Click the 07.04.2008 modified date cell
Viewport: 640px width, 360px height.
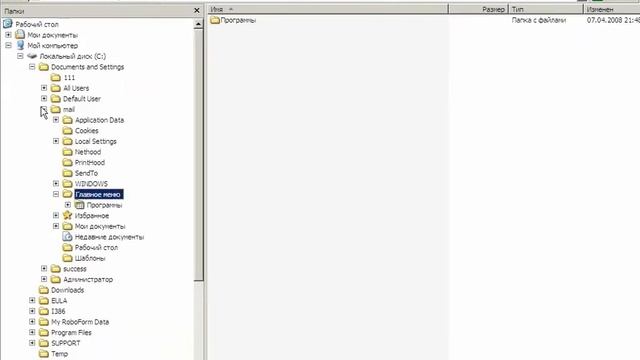tap(613, 20)
